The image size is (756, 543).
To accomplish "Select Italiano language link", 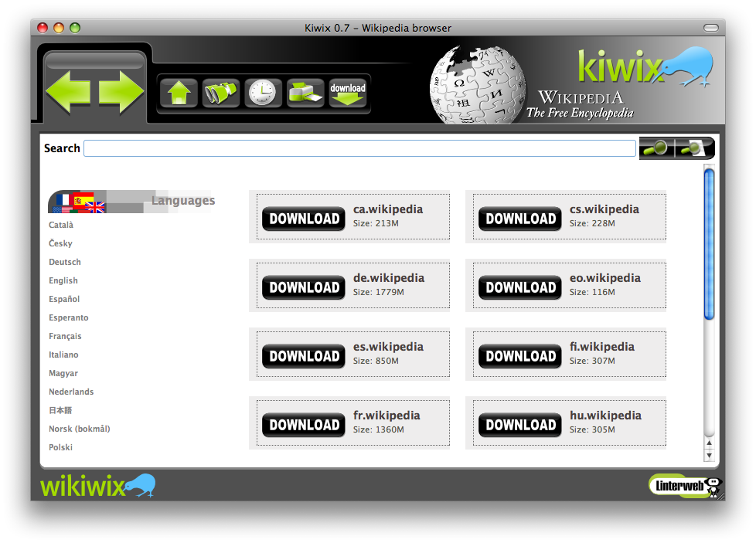I will (x=63, y=355).
